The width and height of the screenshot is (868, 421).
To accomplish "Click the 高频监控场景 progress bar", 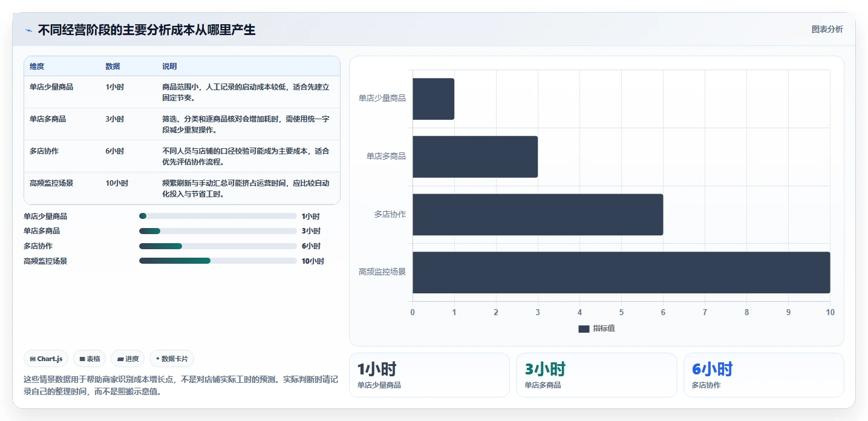I will coord(218,261).
